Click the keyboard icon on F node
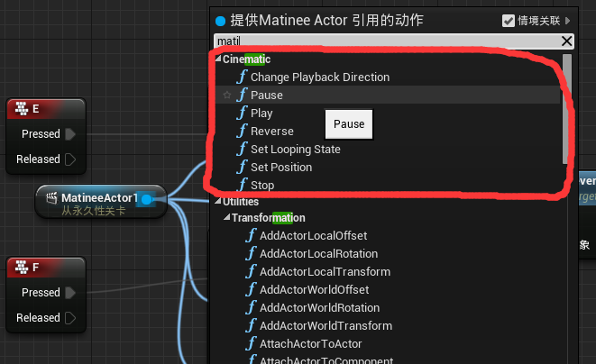The height and width of the screenshot is (364, 596). [x=22, y=267]
